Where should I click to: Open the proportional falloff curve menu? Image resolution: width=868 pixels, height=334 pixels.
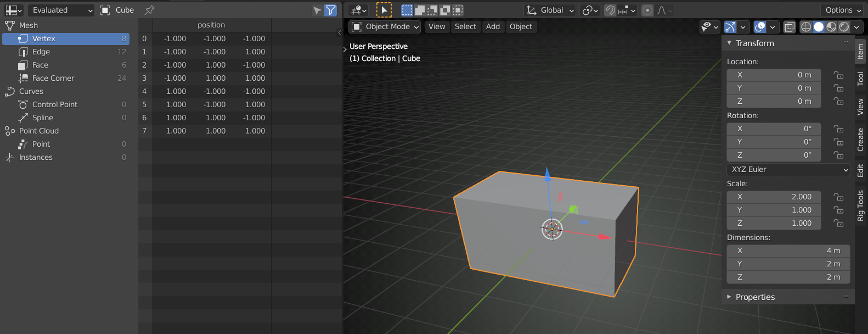point(664,10)
